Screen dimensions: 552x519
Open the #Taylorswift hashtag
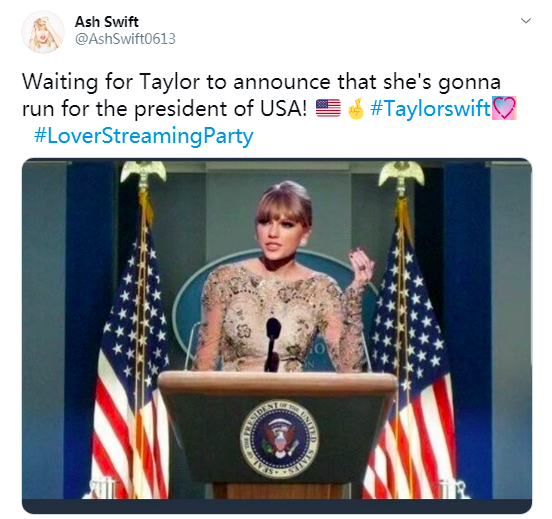pyautogui.click(x=430, y=108)
